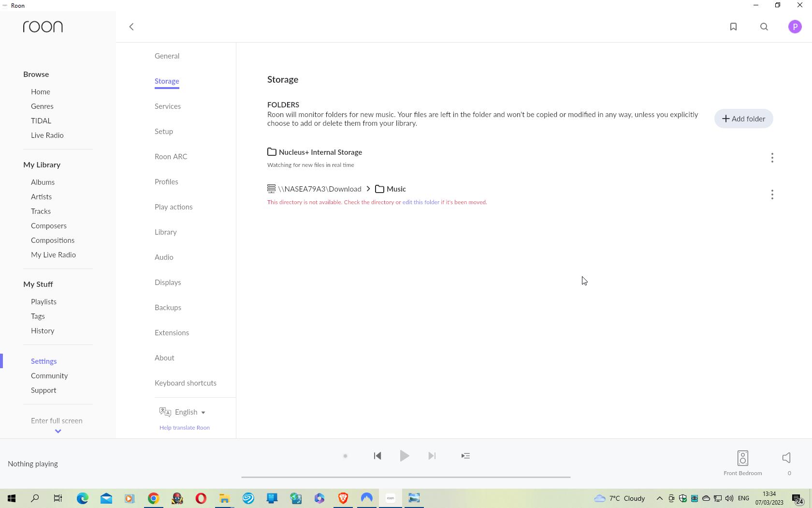Open Library settings tab
The height and width of the screenshot is (508, 812).
coord(166,232)
